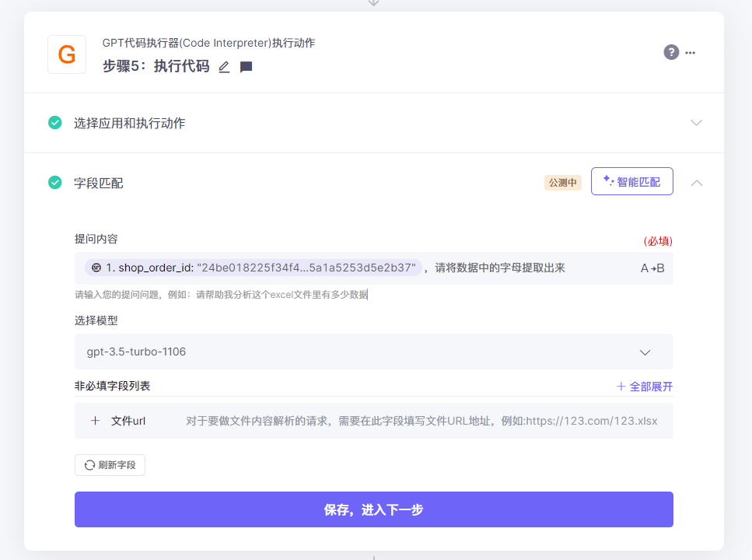Click the 刷新字段 button
The width and height of the screenshot is (752, 560).
[x=110, y=465]
